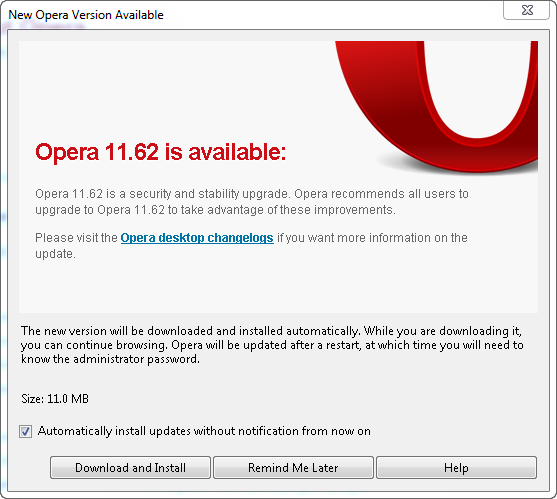Untick the automatic install updates checkbox
Viewport: 557px width, 499px height.
pyautogui.click(x=26, y=431)
